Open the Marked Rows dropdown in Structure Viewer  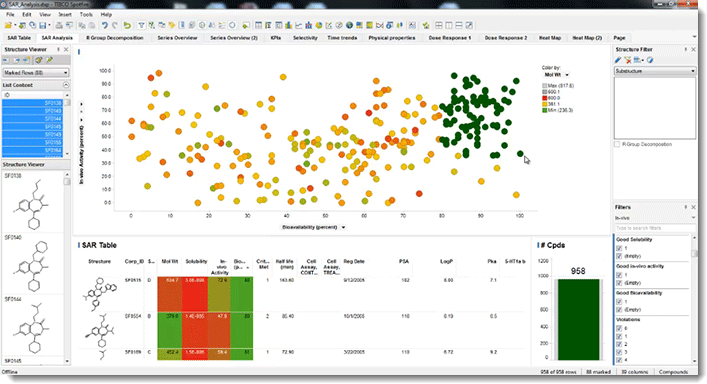(x=36, y=73)
